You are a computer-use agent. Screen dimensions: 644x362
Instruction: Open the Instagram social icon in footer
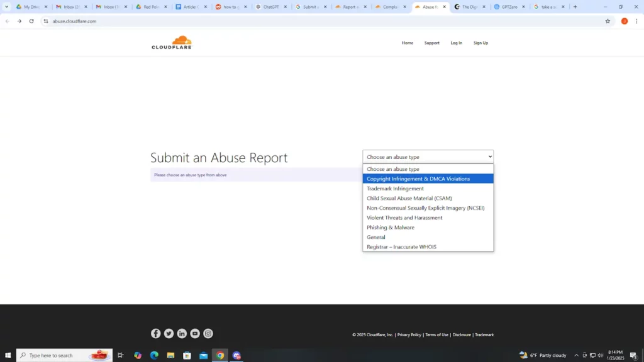[208, 334]
